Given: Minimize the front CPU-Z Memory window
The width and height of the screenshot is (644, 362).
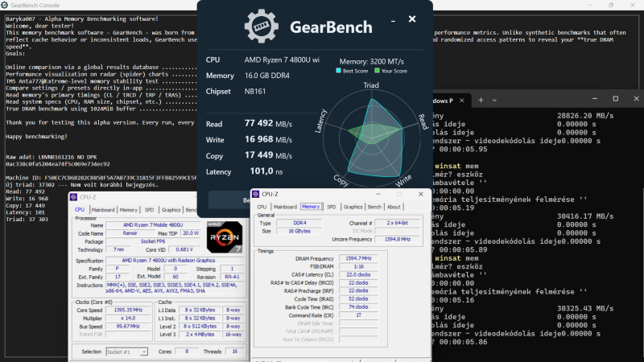Looking at the screenshot, I should point(378,194).
